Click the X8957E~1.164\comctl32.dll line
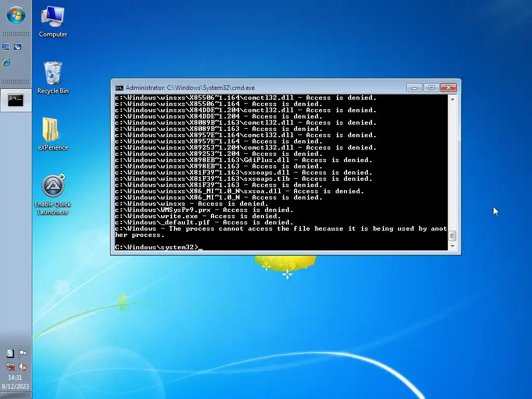 tap(246, 135)
